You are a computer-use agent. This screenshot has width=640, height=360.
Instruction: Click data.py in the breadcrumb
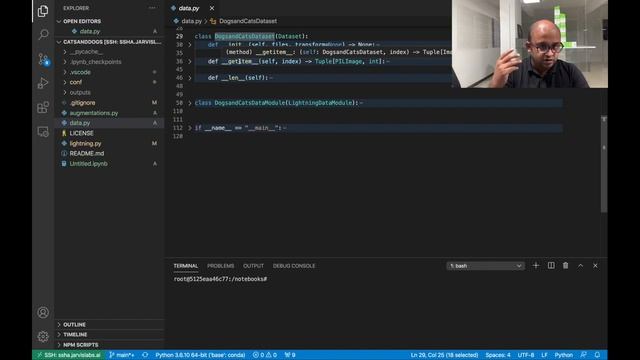pos(191,21)
